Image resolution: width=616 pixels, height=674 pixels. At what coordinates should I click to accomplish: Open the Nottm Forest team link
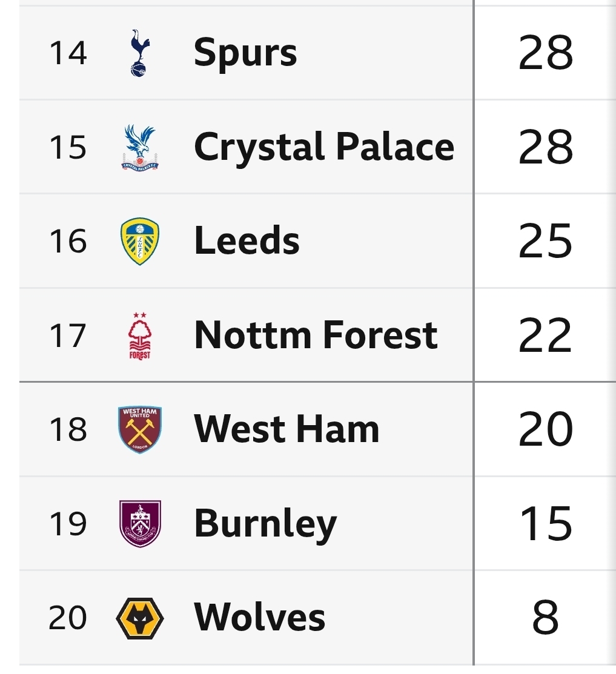point(316,335)
